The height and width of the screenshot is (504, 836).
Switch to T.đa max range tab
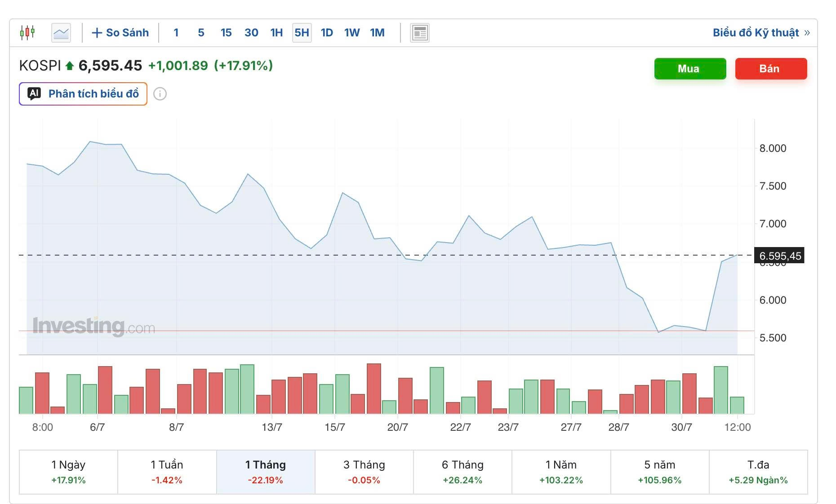click(758, 472)
